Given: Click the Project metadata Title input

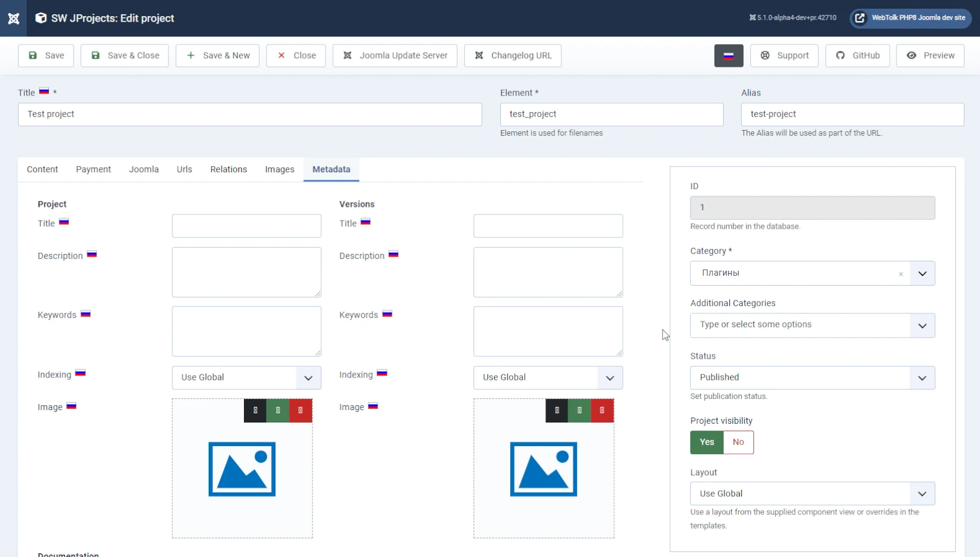Looking at the screenshot, I should 246,226.
